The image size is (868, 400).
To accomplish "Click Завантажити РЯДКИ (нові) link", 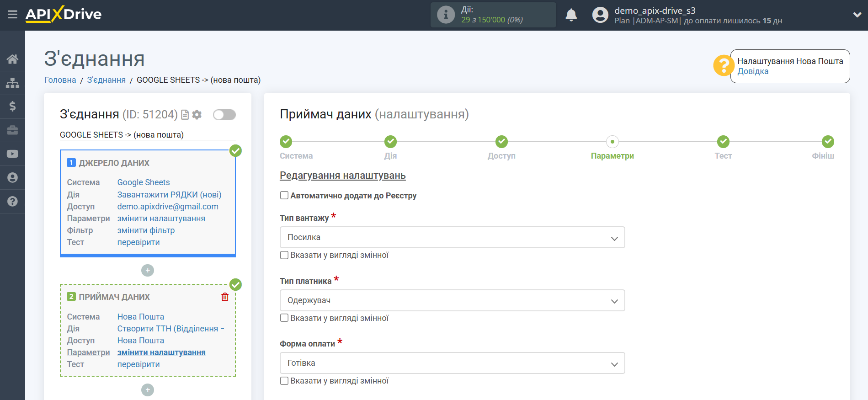I will (x=169, y=195).
